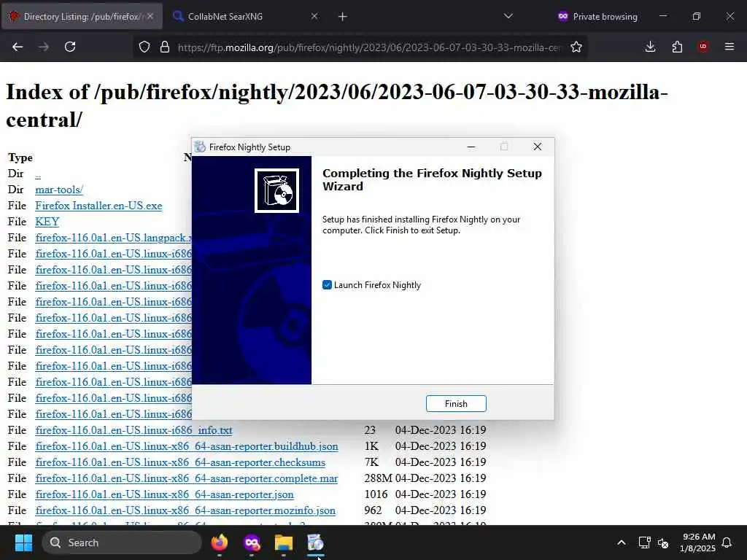The width and height of the screenshot is (747, 560).
Task: Download asan-reporter.complete.mar file
Action: (187, 478)
